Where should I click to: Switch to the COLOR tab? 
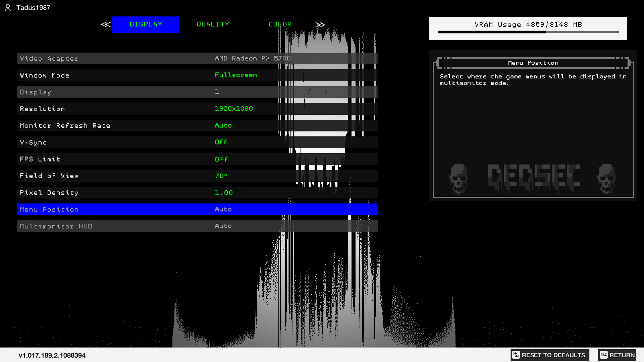(280, 24)
